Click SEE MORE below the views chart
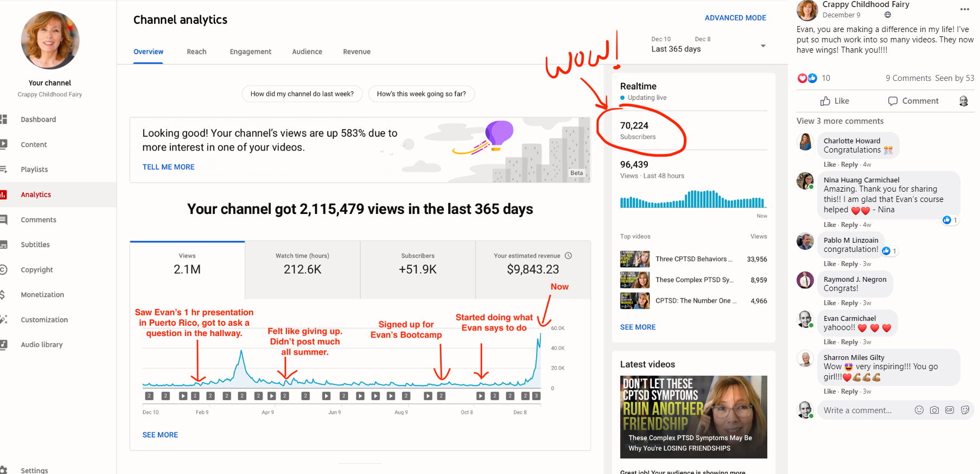The height and width of the screenshot is (474, 980). pos(160,435)
